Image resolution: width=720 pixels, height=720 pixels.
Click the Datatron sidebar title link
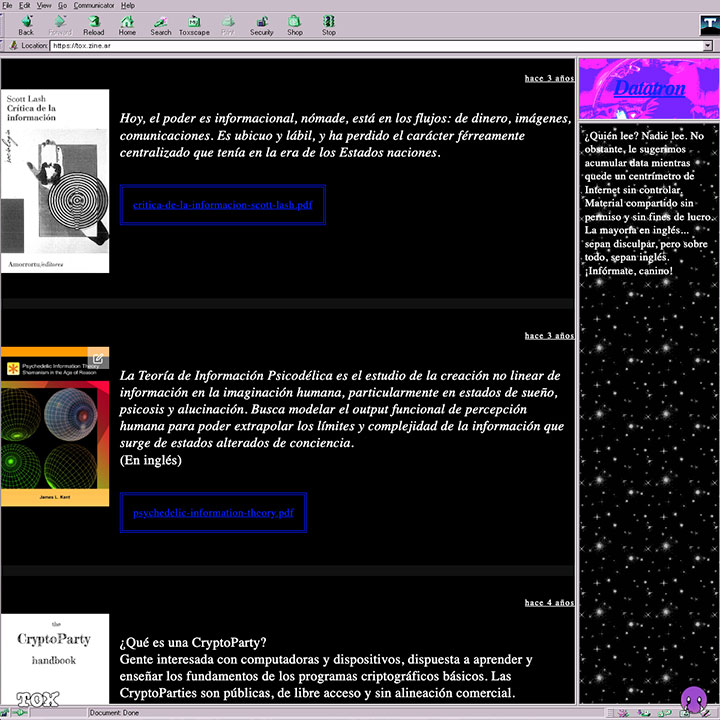tap(649, 88)
